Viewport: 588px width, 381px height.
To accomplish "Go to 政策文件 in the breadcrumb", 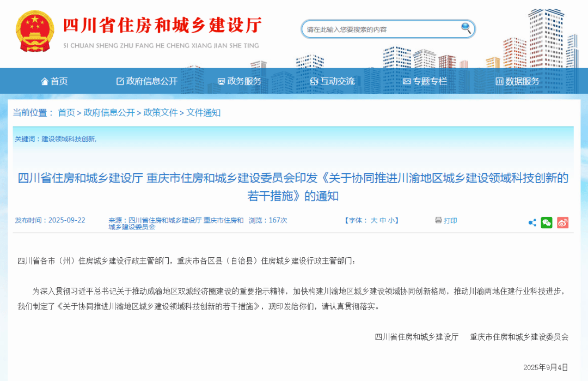I will 161,113.
